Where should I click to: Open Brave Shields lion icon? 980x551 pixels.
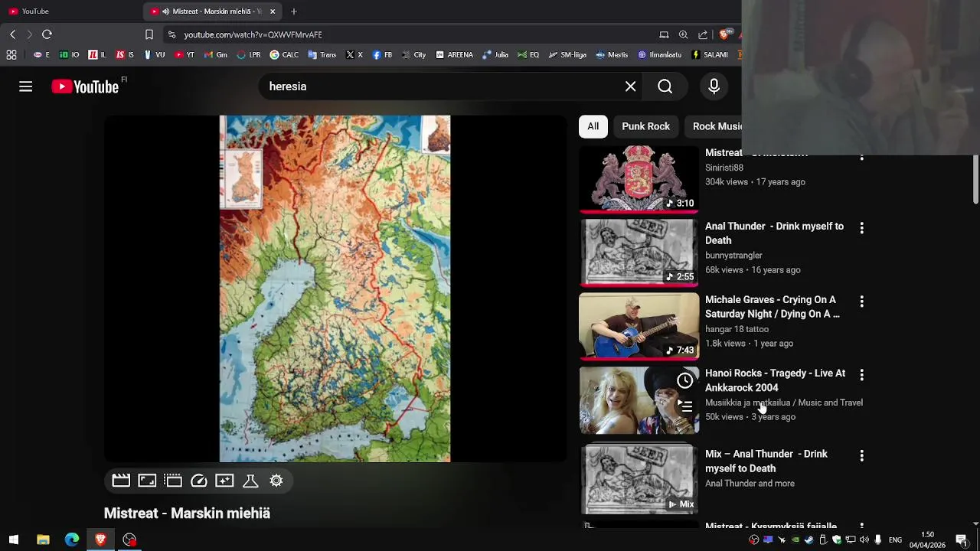pyautogui.click(x=724, y=34)
